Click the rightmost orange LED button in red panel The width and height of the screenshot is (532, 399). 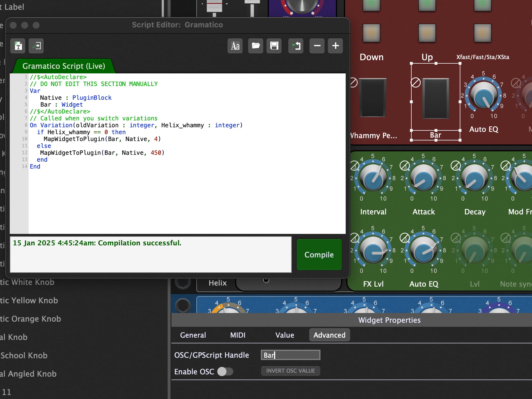[x=482, y=33]
